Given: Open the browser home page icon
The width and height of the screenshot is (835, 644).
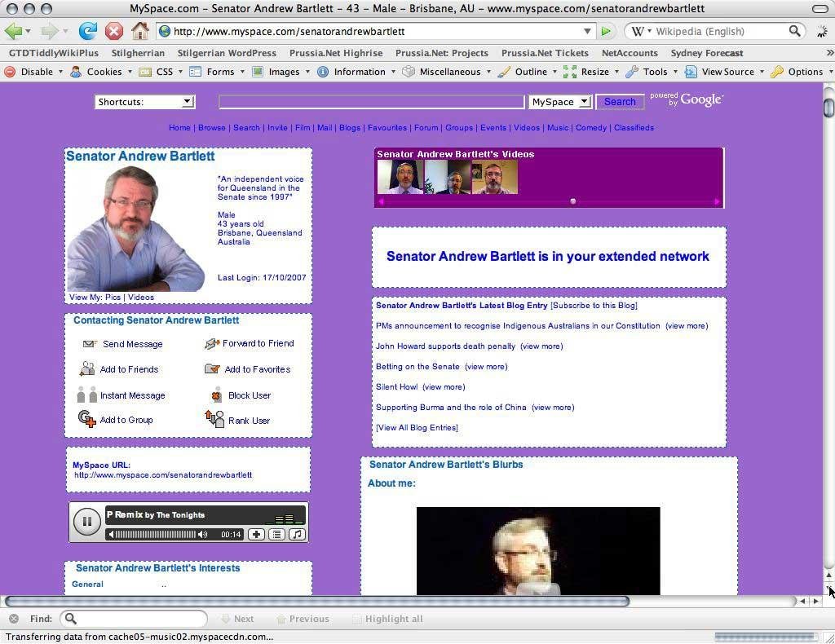Looking at the screenshot, I should point(140,32).
